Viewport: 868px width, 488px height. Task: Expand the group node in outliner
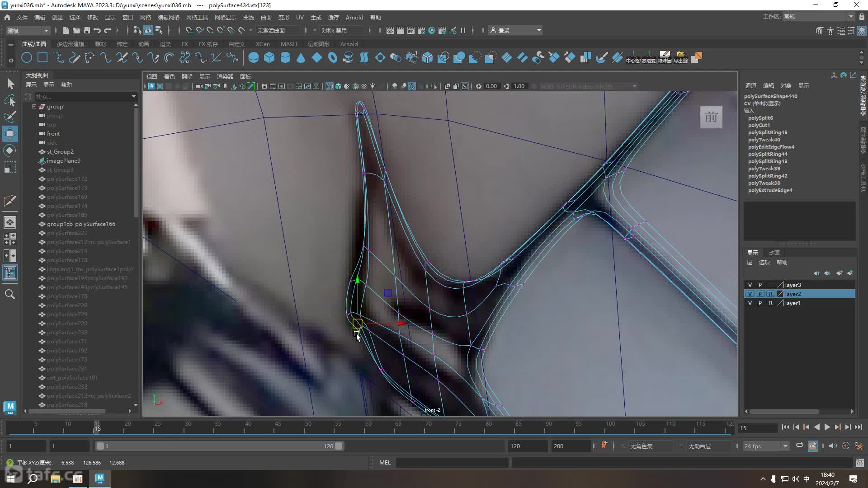(x=34, y=107)
